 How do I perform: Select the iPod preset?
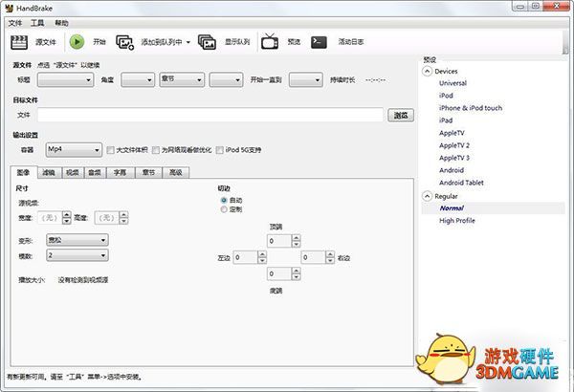[x=446, y=96]
